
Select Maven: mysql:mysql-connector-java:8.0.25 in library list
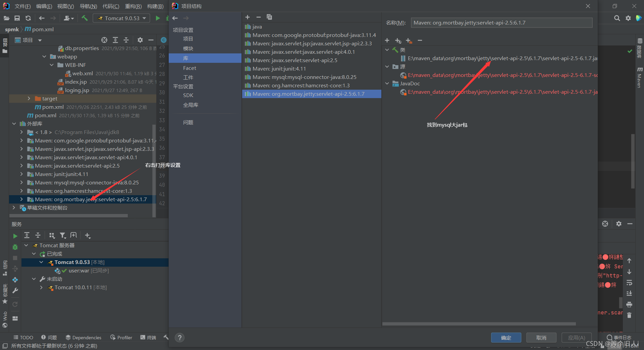[x=312, y=77]
